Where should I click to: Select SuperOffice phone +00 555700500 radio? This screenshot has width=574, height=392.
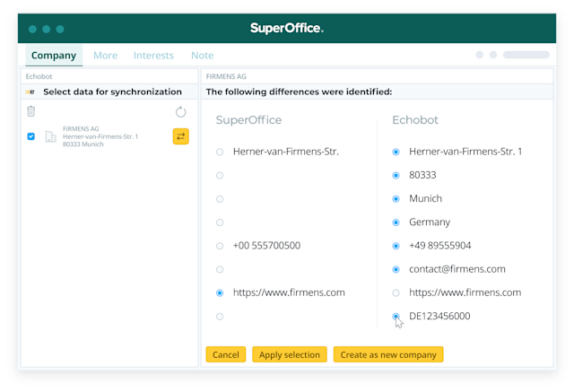tap(220, 246)
